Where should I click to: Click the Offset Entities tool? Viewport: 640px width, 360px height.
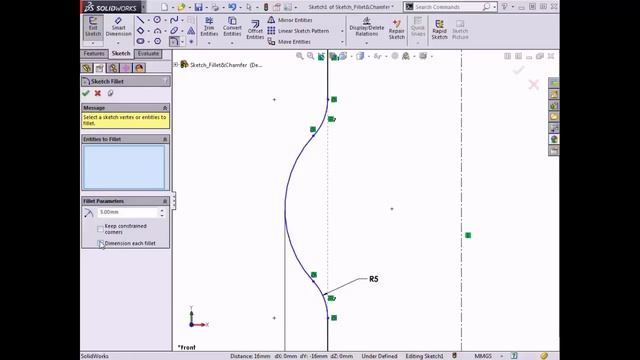tap(255, 29)
